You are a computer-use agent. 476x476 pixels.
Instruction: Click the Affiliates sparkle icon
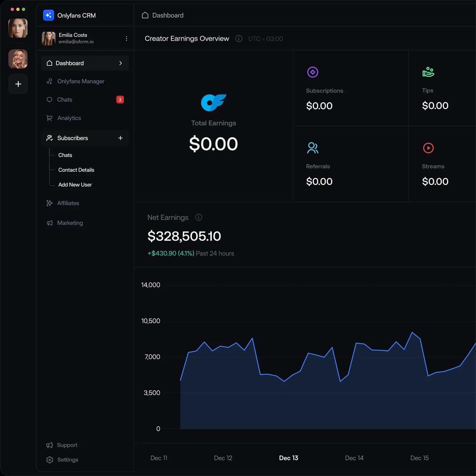[x=49, y=203]
